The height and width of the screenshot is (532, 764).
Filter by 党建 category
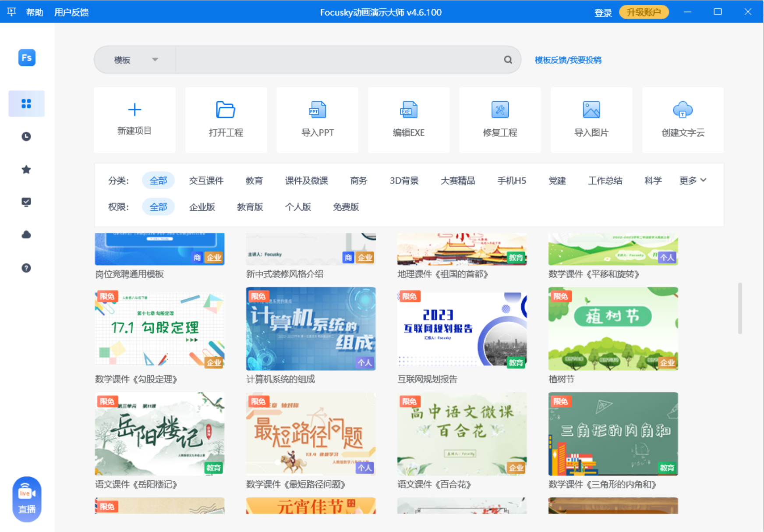coord(557,181)
